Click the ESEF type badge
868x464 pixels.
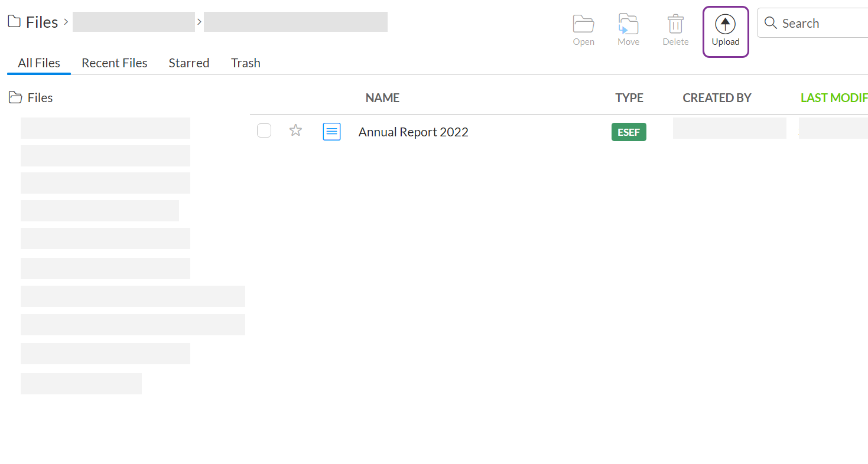coord(629,132)
